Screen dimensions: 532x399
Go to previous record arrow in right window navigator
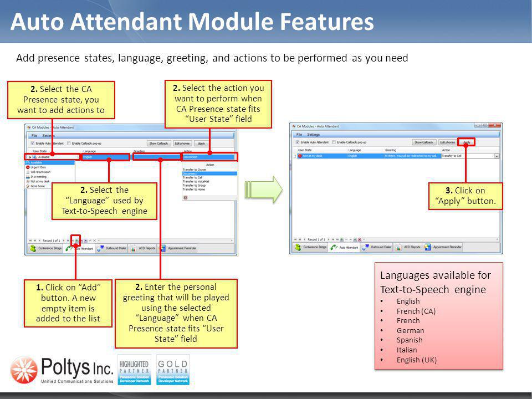tap(305, 239)
